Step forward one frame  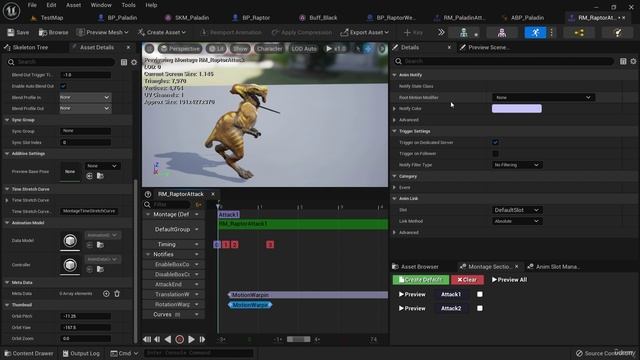coord(202,339)
